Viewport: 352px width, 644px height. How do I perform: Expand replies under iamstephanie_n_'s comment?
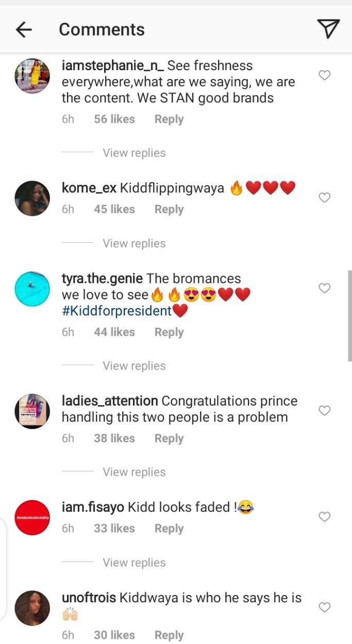coord(134,153)
